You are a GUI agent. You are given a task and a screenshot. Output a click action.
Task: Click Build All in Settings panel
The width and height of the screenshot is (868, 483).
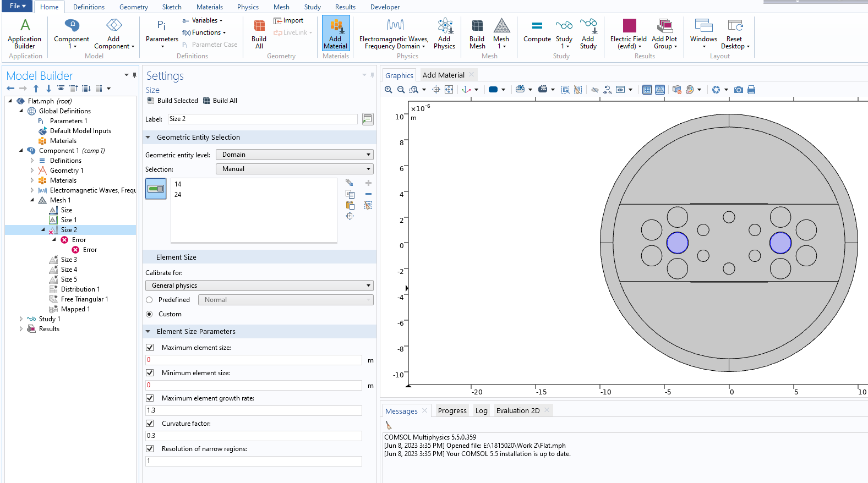[220, 101]
